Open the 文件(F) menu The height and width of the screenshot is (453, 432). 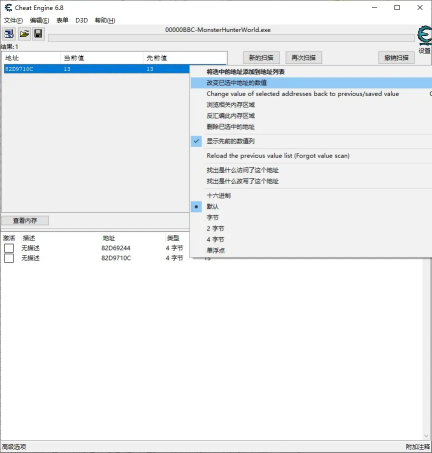[x=13, y=21]
